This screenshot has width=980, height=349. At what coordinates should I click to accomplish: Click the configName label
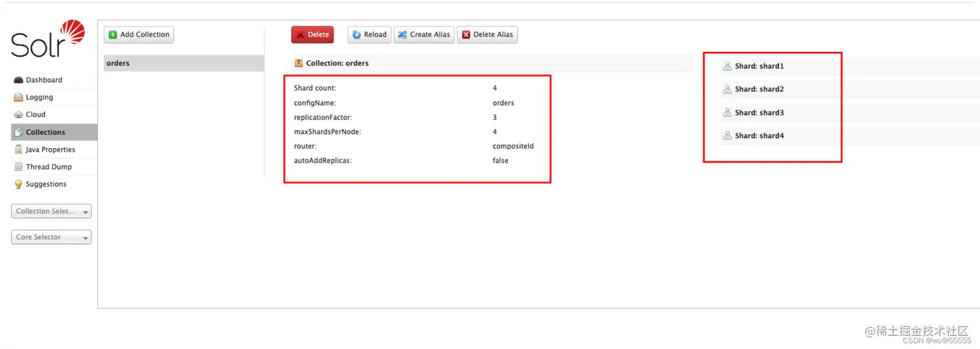point(315,103)
